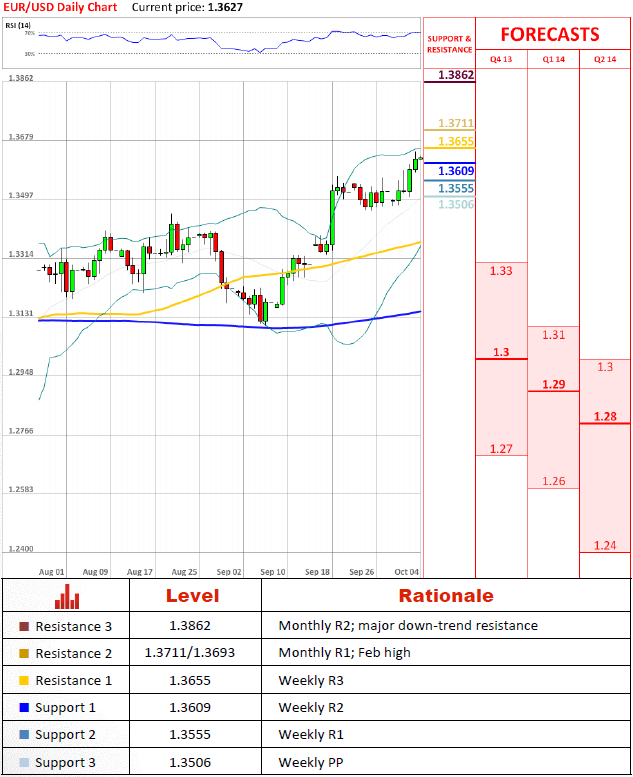The height and width of the screenshot is (777, 633).
Task: Click the 'Rationale' table column header
Action: (x=446, y=596)
